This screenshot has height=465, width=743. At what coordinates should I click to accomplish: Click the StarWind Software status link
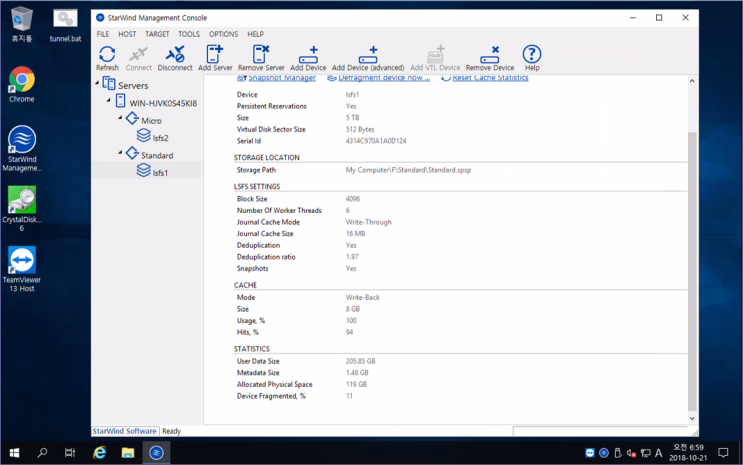point(124,431)
